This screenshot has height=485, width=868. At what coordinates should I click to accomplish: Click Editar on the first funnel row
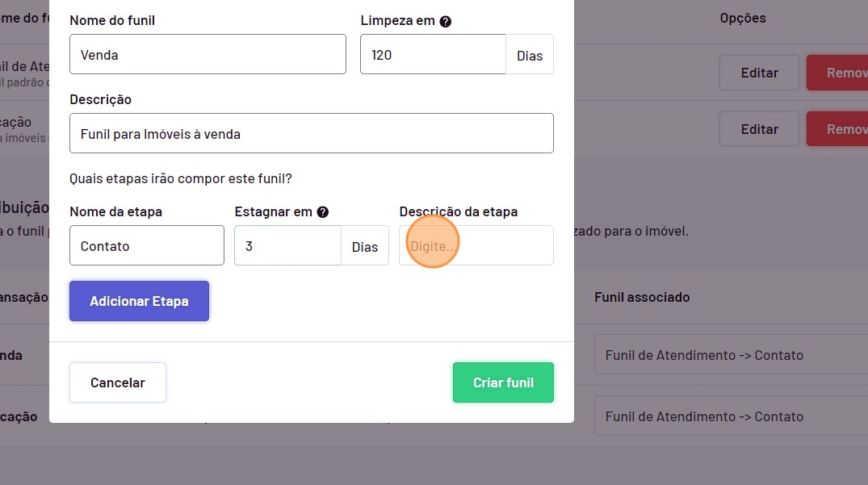point(759,73)
